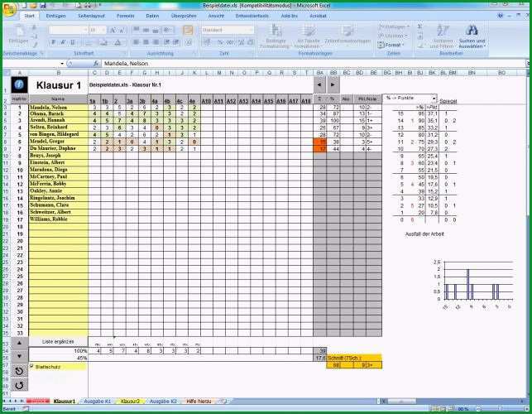Click the formula bar showing Mandela, Nelson
532x414 pixels.
tap(314, 64)
